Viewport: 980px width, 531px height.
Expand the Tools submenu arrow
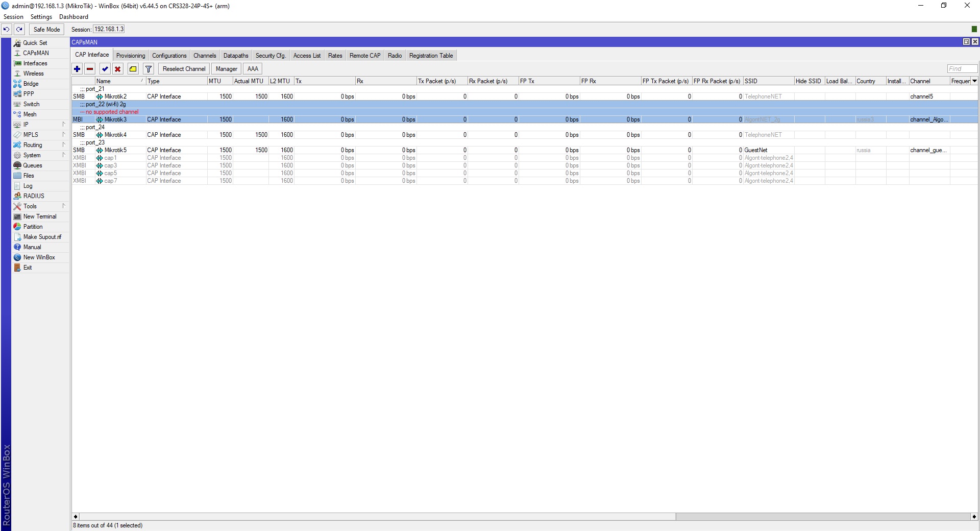[x=64, y=206]
